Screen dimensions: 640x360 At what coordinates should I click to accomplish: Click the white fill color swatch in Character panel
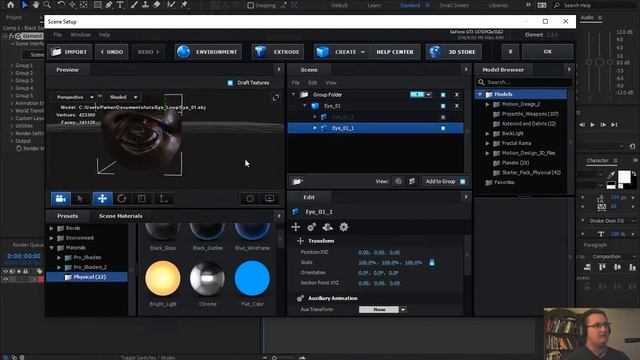coord(624,177)
